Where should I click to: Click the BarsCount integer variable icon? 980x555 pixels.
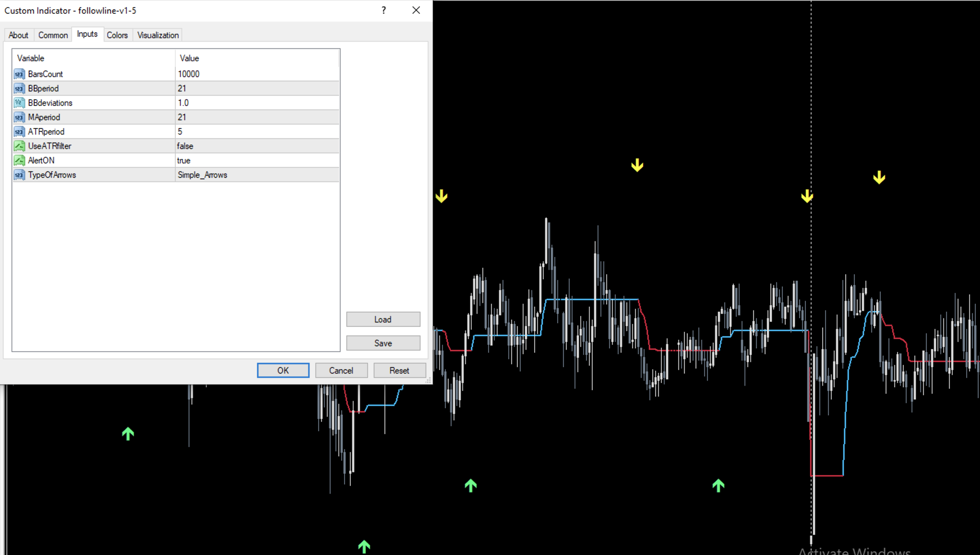coord(19,74)
